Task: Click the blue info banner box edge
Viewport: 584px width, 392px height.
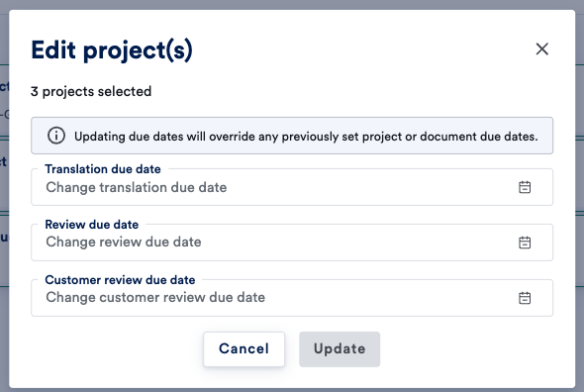Action: click(292, 118)
